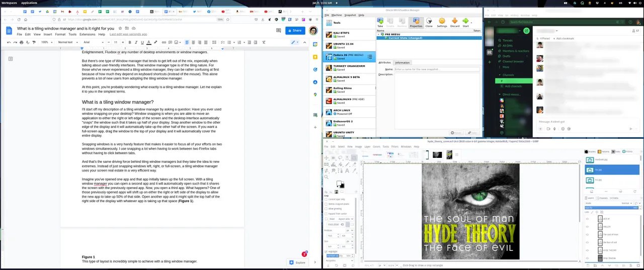Apply underline formatting in Google Docs
This screenshot has width=644, height=270.
click(x=142, y=42)
